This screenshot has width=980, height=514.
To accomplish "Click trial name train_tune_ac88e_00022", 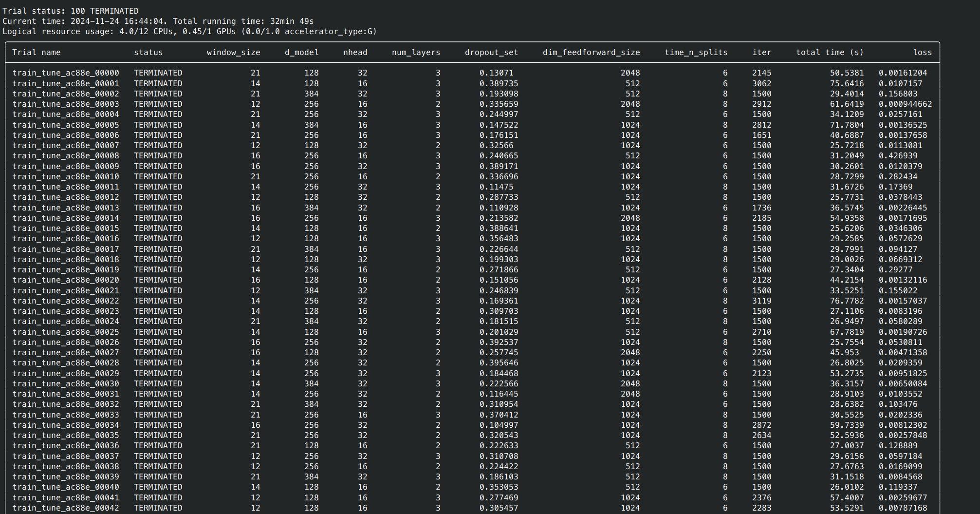I will click(66, 301).
